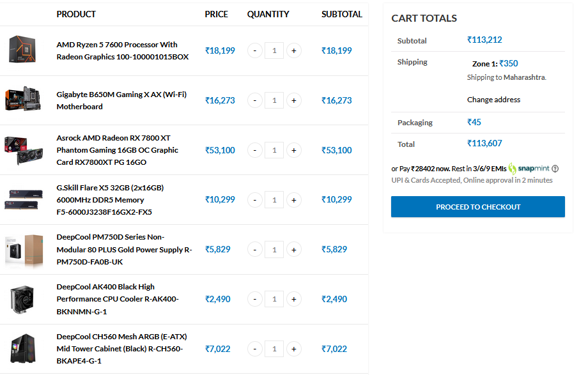The width and height of the screenshot is (588, 375).
Task: Open Gigabyte B650M Gaming X AX Motherboard link
Action: 121,100
